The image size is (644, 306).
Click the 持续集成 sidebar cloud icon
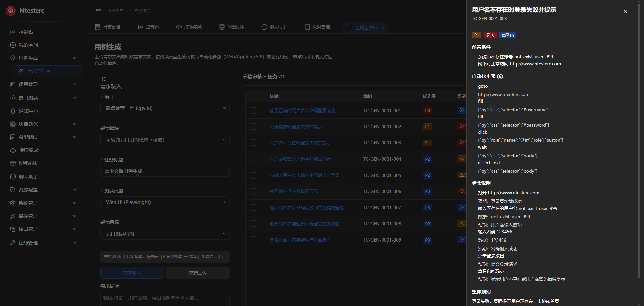(x=13, y=150)
